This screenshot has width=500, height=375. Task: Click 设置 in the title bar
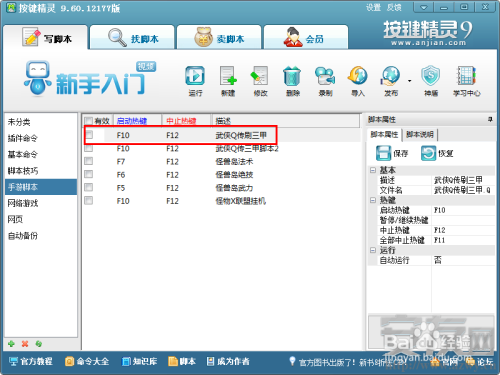(x=373, y=7)
